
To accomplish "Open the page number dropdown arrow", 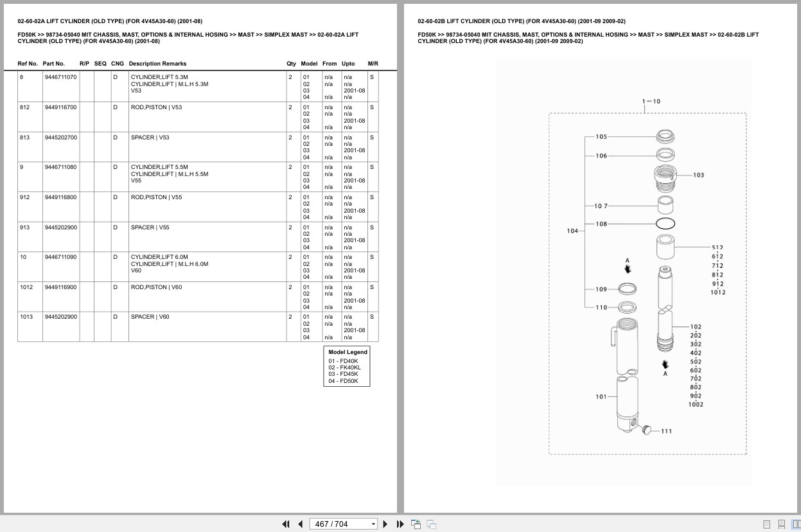I will (373, 524).
